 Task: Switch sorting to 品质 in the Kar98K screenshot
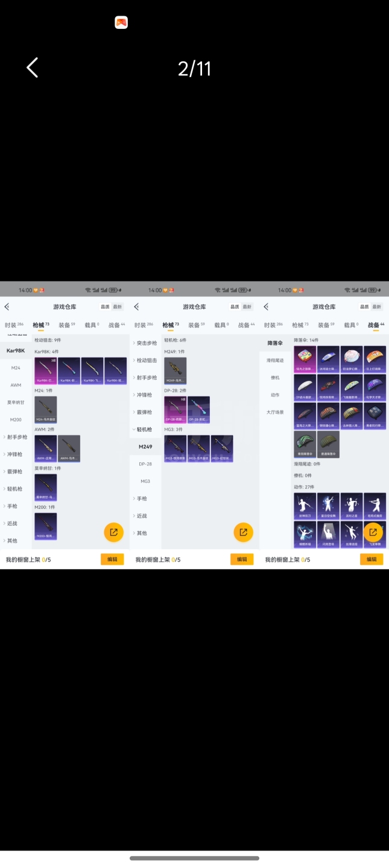coord(105,307)
